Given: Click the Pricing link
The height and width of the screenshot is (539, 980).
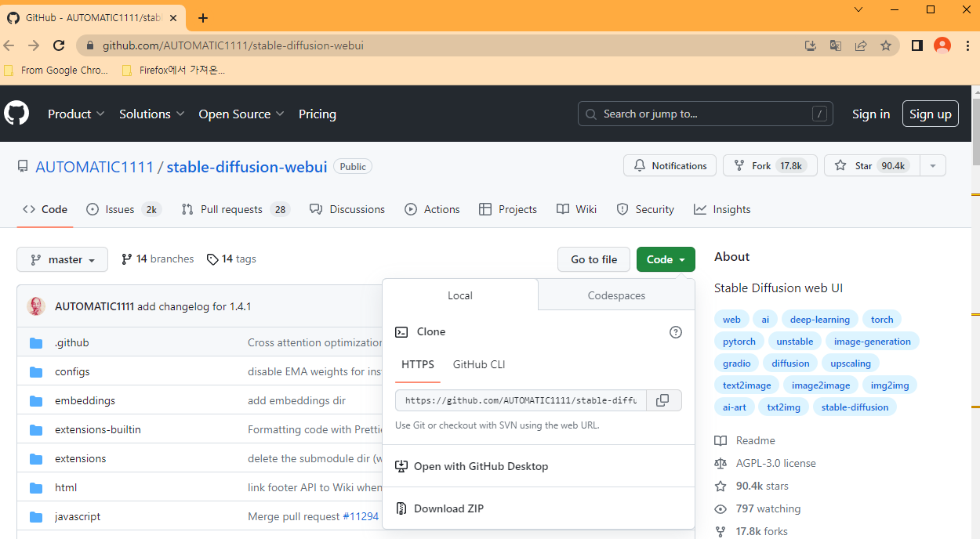Looking at the screenshot, I should click(318, 114).
